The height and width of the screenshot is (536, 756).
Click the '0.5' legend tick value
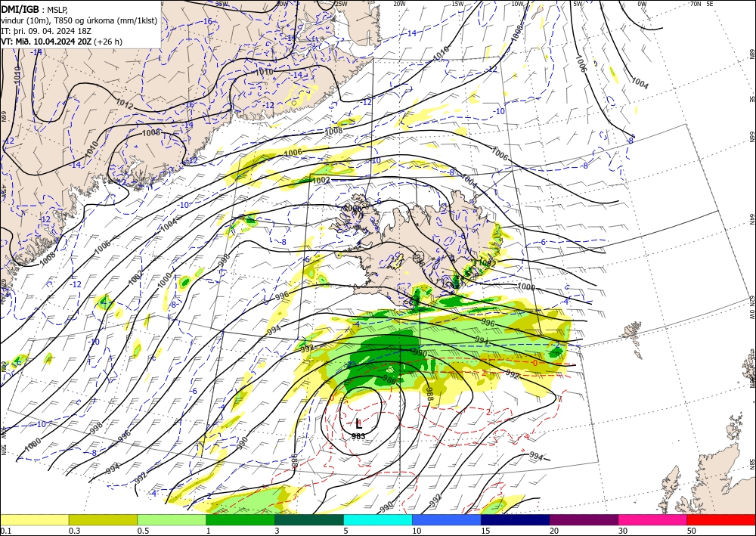point(143,531)
